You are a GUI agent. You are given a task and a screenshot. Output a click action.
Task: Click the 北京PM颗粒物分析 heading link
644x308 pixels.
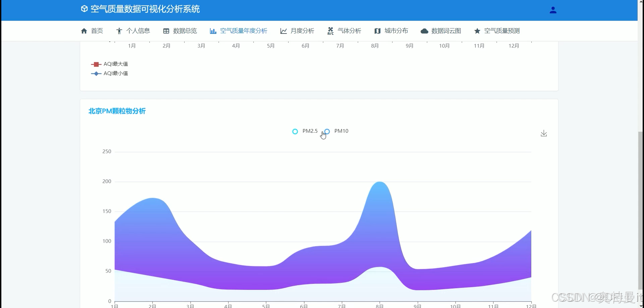tap(117, 111)
